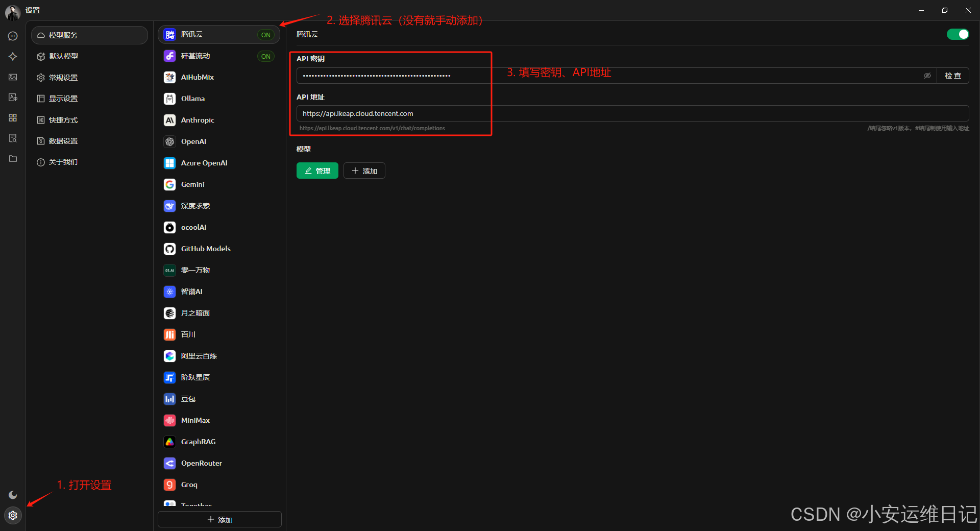Click into the API 地址 input field
The image size is (980, 531).
tap(632, 113)
